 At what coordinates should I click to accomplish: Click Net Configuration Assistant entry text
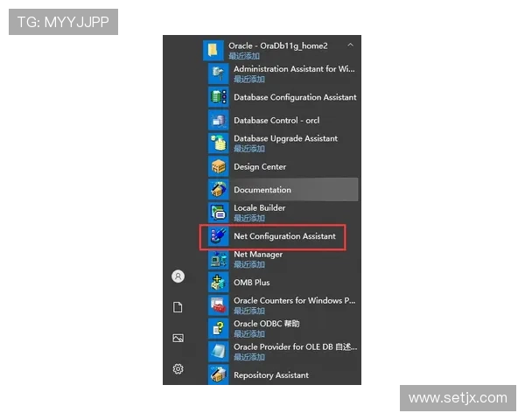point(284,236)
